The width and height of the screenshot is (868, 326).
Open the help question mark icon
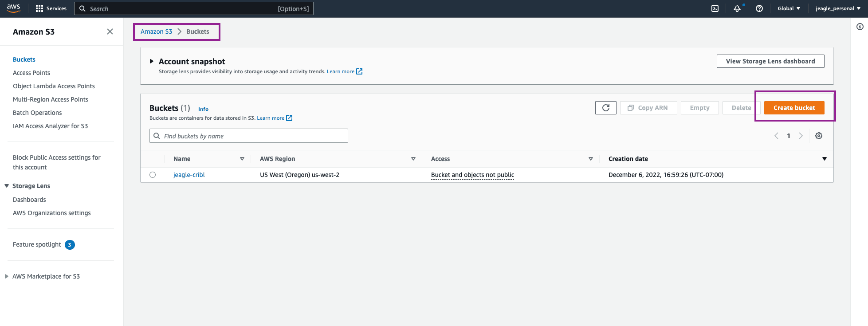pos(759,8)
